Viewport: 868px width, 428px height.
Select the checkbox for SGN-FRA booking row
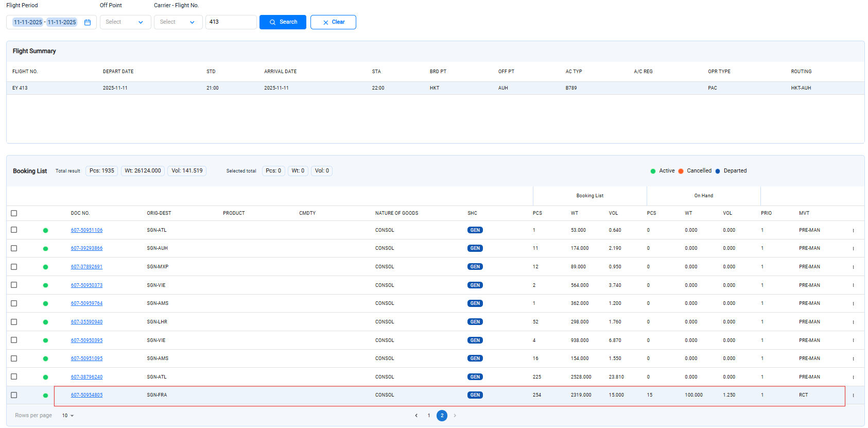click(14, 395)
